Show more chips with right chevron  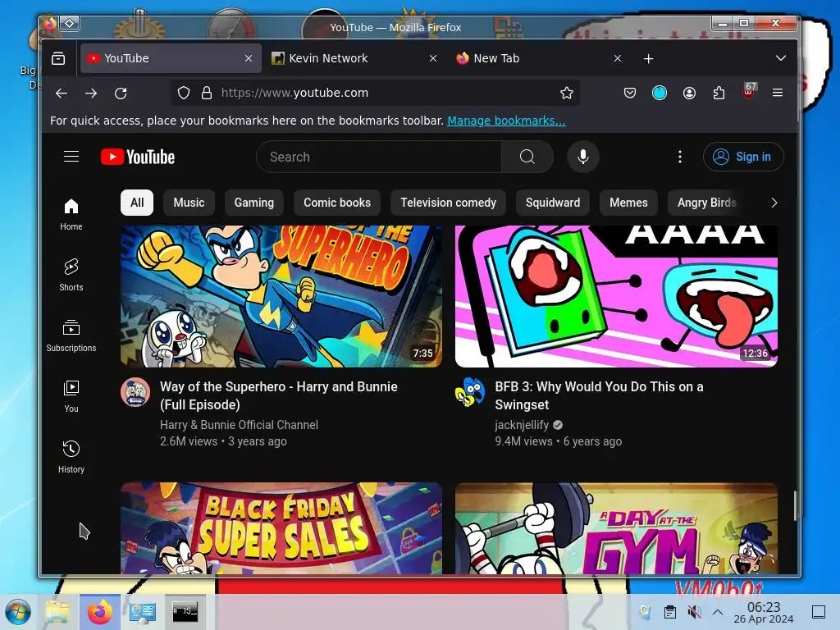coord(774,203)
